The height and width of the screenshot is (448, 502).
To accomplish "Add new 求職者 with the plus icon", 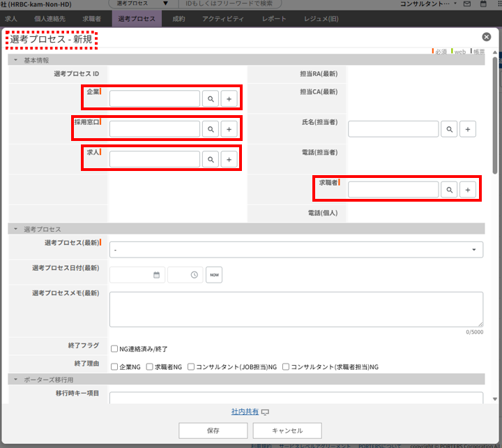I will (x=468, y=189).
